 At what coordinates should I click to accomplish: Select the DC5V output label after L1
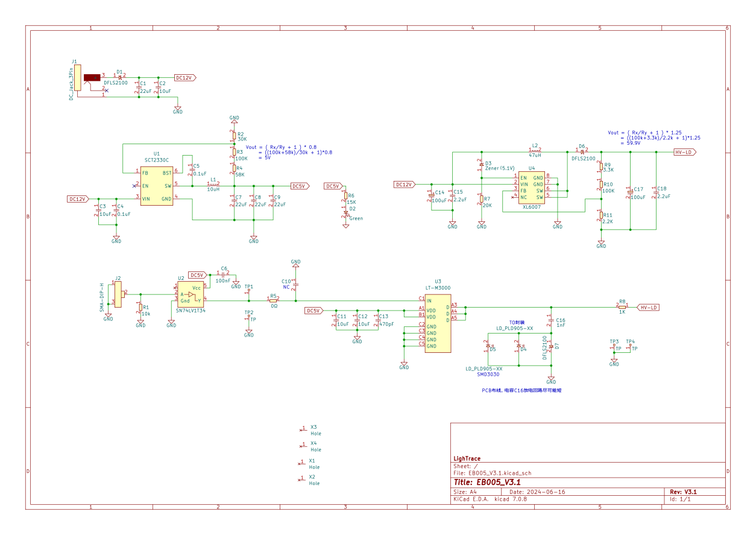click(300, 186)
